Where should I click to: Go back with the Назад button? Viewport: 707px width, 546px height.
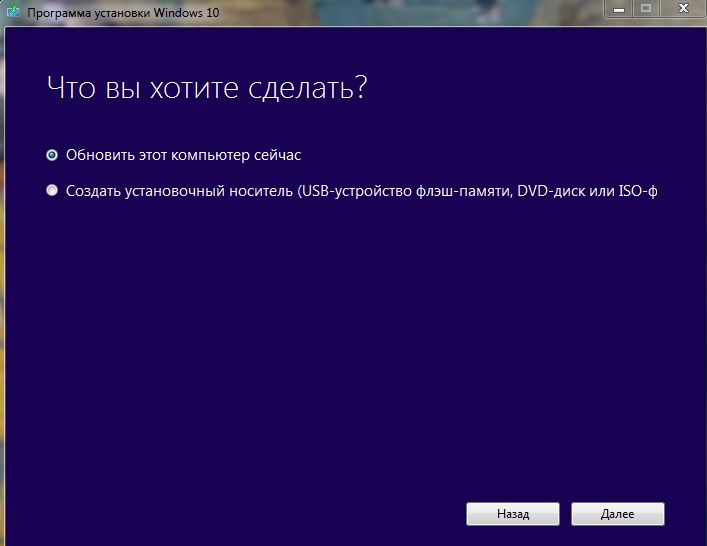(x=513, y=514)
